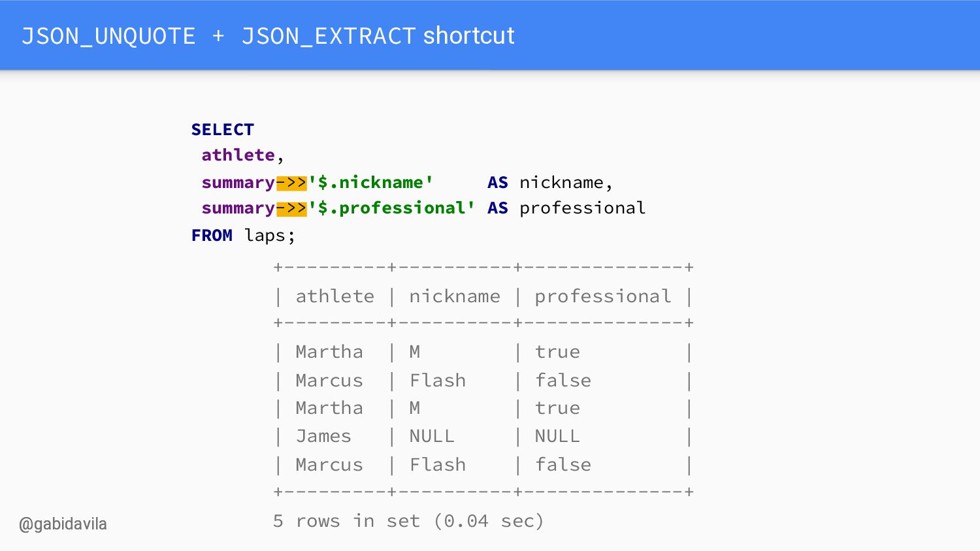Click 'James' in the results table
The image size is (980, 551).
pyautogui.click(x=323, y=436)
